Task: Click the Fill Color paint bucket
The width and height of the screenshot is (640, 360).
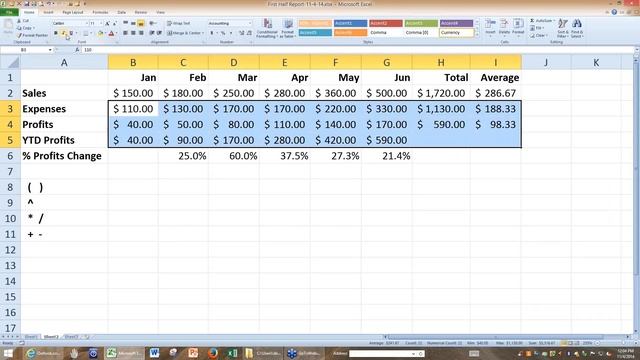Action: point(100,33)
